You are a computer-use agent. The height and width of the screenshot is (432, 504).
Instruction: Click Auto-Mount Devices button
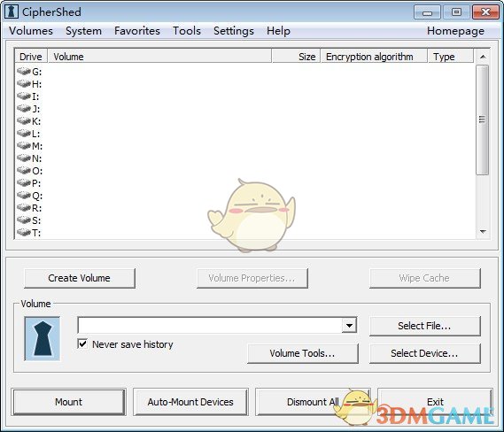pyautogui.click(x=190, y=402)
